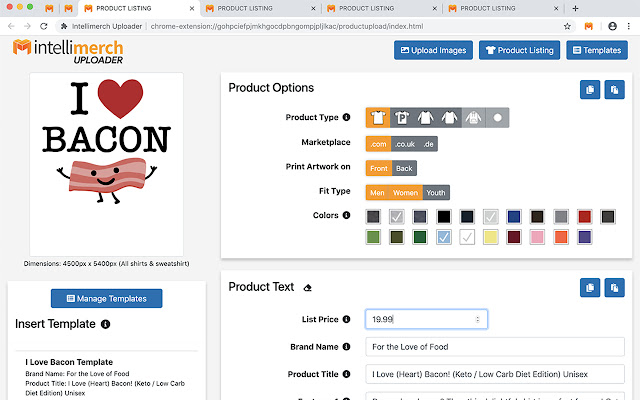Screen dimensions: 640x400
Task: Switch to the second PRODUCT LISTING tab
Action: point(259,8)
